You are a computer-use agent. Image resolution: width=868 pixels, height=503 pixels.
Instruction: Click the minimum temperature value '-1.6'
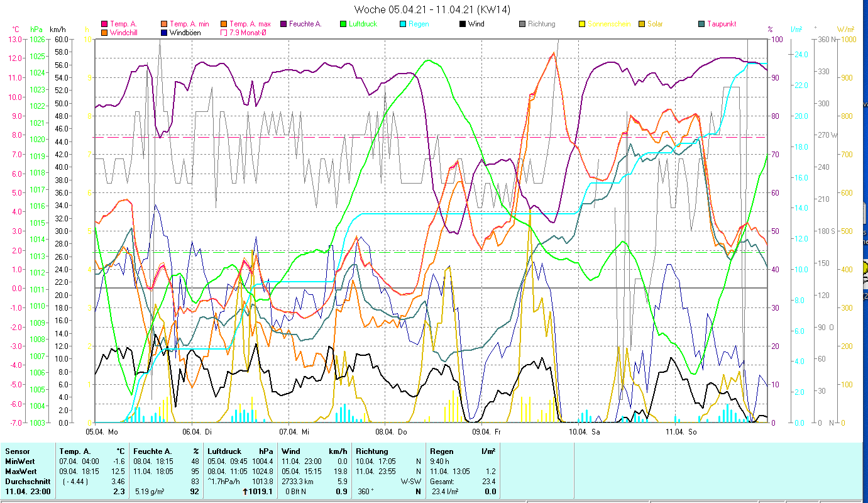point(118,462)
